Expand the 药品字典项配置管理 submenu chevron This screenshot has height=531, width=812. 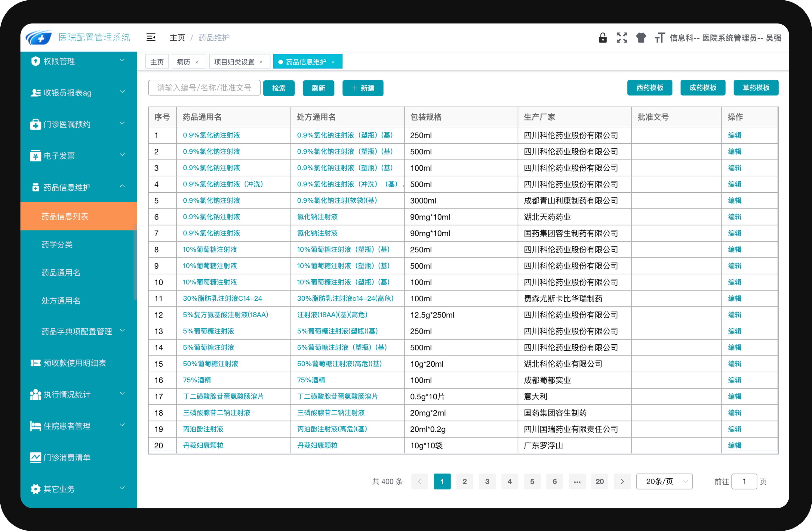point(122,331)
